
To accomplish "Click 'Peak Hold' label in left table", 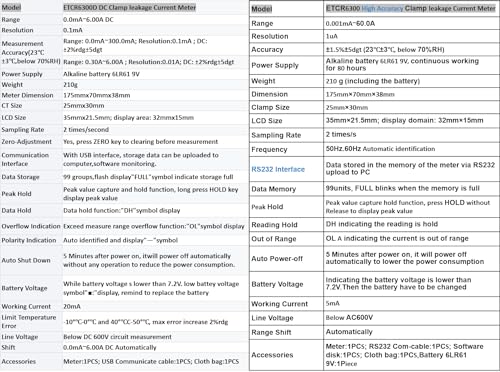I will pos(16,194).
